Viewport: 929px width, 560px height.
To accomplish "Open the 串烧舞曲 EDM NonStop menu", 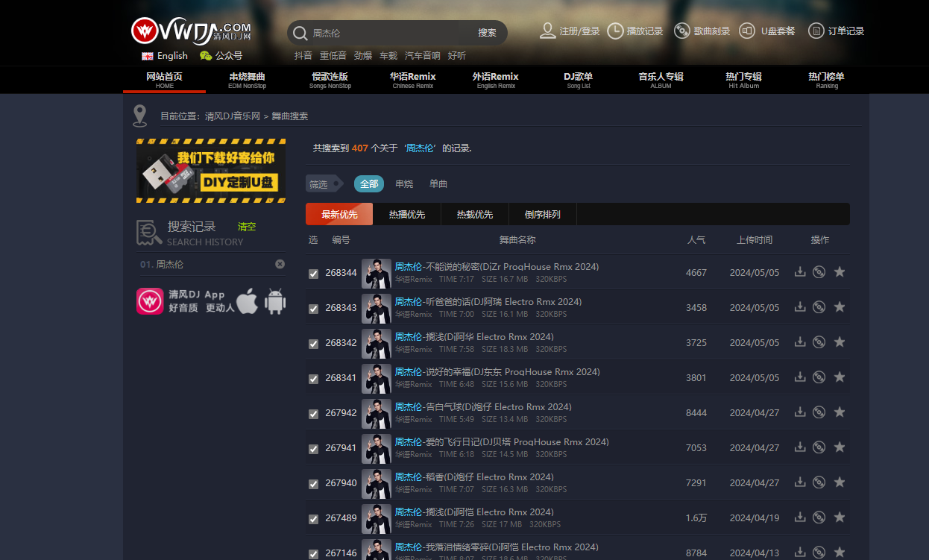I will [248, 80].
